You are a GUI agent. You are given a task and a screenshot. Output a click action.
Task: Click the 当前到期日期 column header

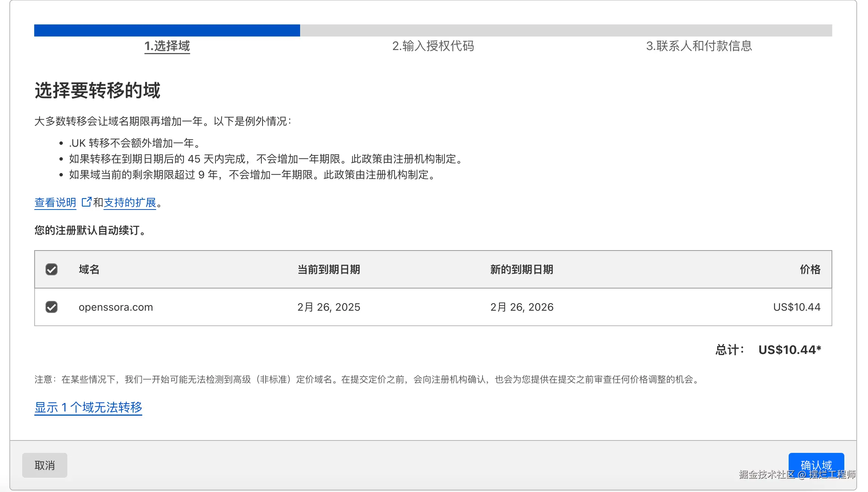click(329, 269)
